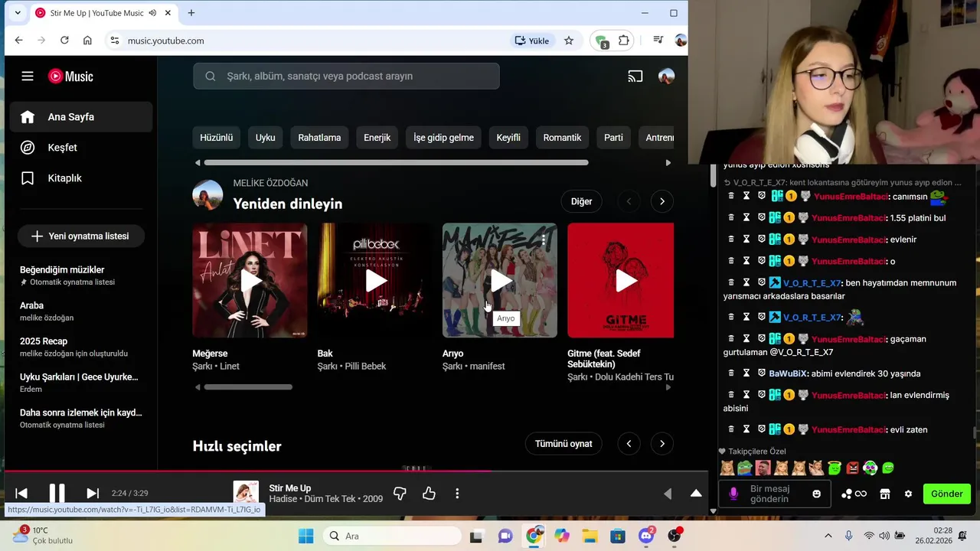The image size is (980, 551).
Task: Open a new browser tab
Action: (x=191, y=13)
